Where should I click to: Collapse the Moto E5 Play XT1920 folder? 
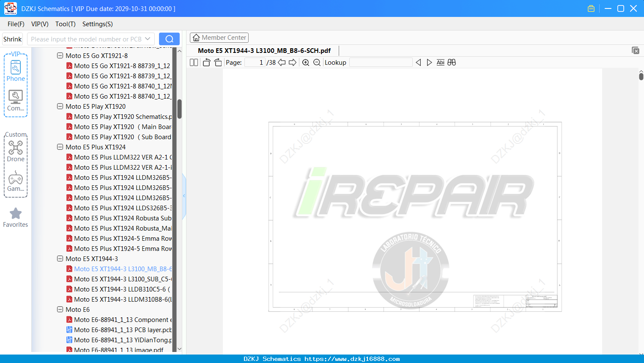tap(60, 106)
